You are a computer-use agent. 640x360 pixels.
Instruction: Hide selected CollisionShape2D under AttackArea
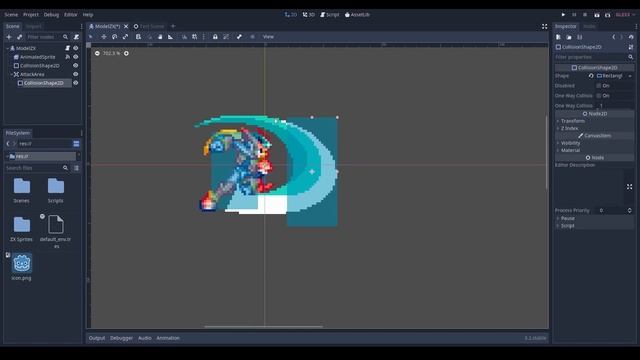click(x=76, y=83)
